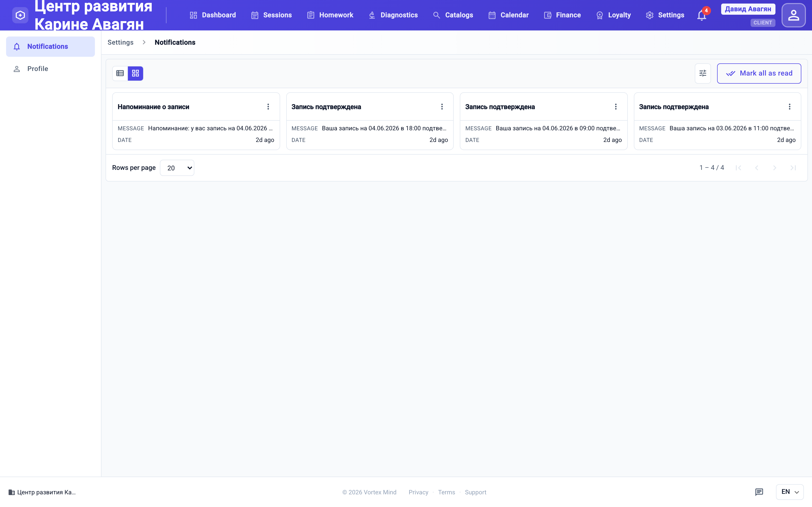
Task: Open three-dot menu on the last card
Action: pos(789,107)
